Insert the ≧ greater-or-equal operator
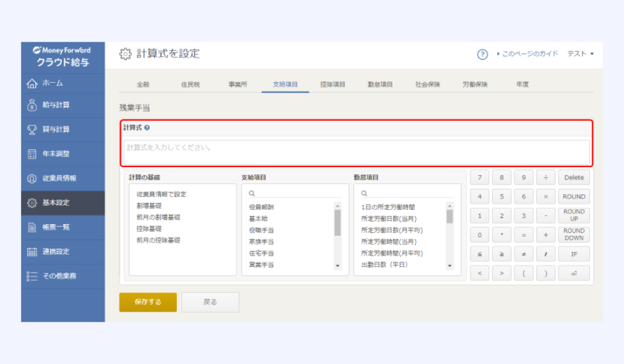Image resolution: width=624 pixels, height=364 pixels. 502,254
